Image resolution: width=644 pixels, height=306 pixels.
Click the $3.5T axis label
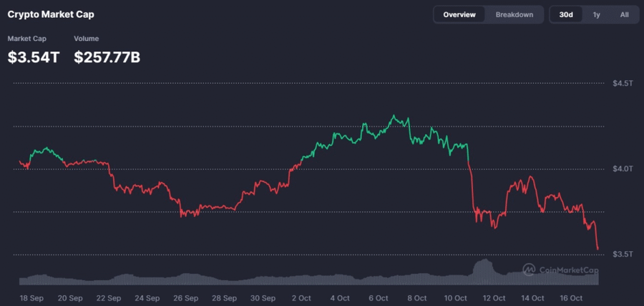point(623,254)
